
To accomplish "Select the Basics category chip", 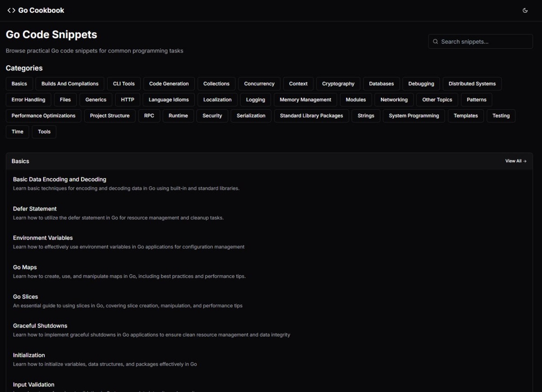I will tap(19, 84).
